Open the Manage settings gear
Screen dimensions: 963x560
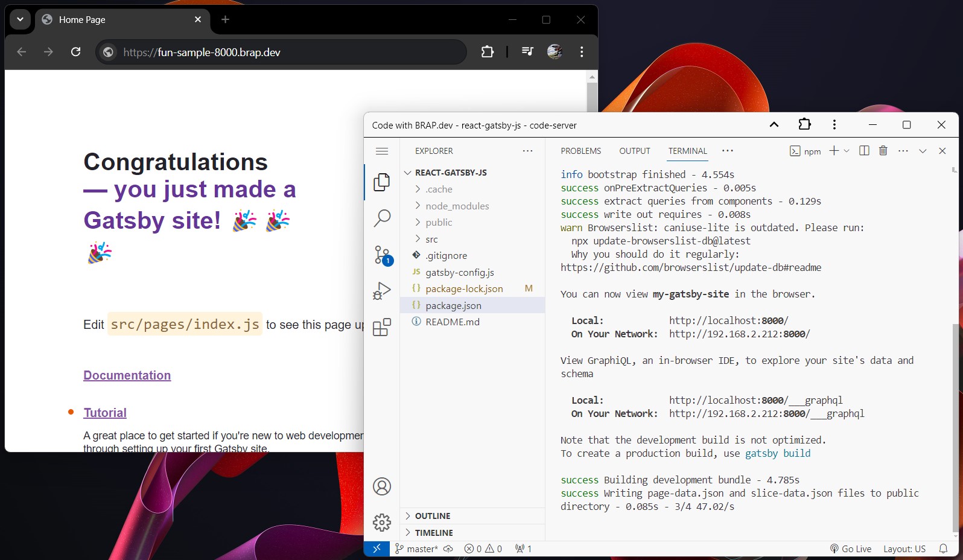click(x=382, y=523)
